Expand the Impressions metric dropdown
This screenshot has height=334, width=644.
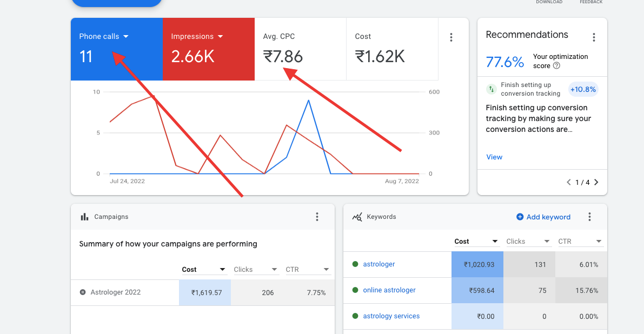[220, 37]
